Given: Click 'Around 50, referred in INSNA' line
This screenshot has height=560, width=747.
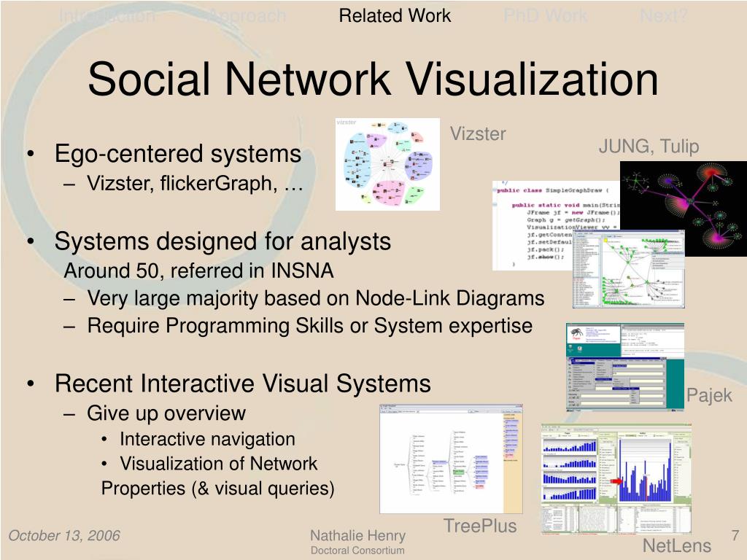Looking at the screenshot, I should point(198,271).
